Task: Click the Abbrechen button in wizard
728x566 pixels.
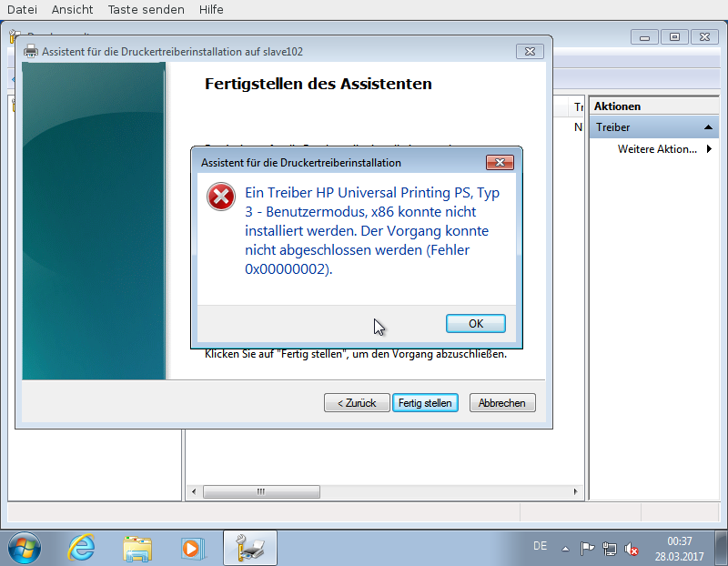Action: 502,403
